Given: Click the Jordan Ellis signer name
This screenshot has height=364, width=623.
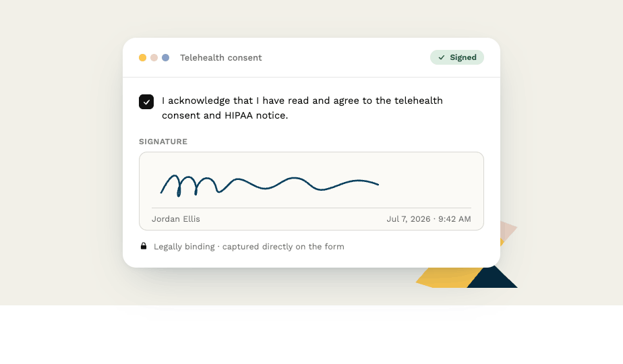Looking at the screenshot, I should coord(175,219).
